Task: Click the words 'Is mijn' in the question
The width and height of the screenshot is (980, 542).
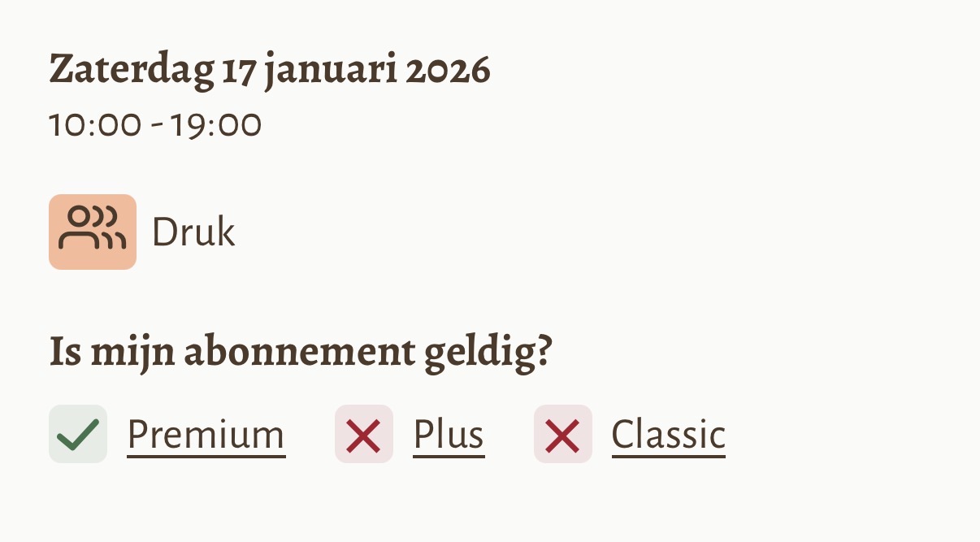Action: (110, 352)
